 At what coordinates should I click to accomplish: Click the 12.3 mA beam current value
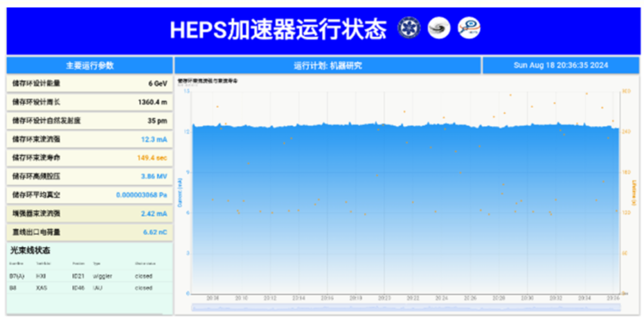click(154, 140)
